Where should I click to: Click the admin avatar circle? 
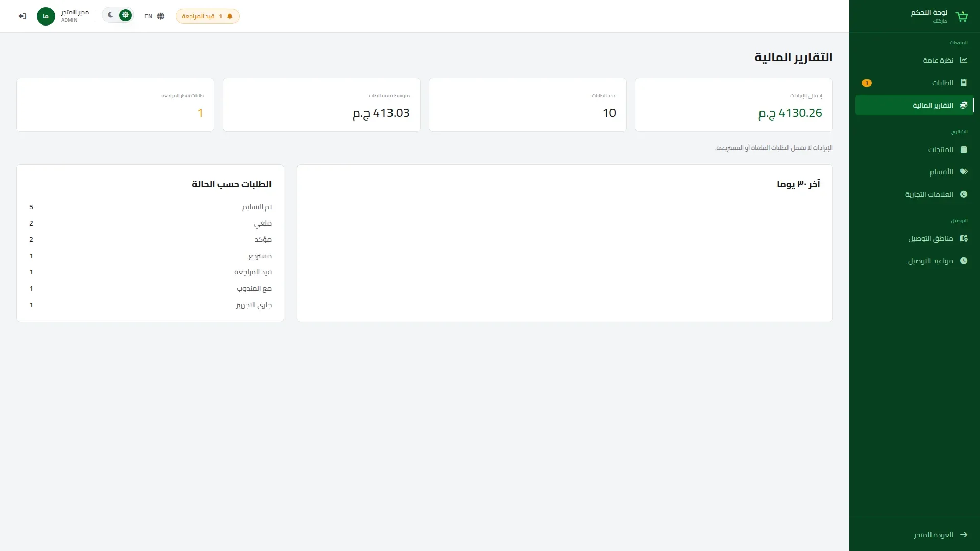click(46, 16)
